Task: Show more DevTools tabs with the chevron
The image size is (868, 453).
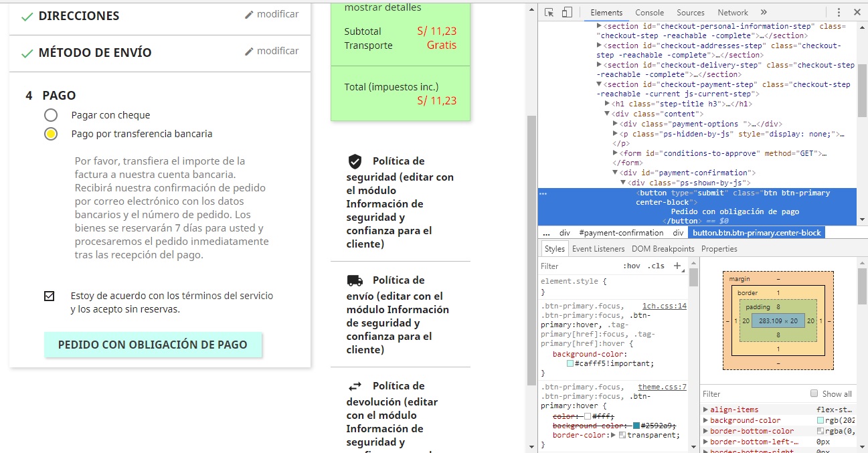Action: pos(764,12)
